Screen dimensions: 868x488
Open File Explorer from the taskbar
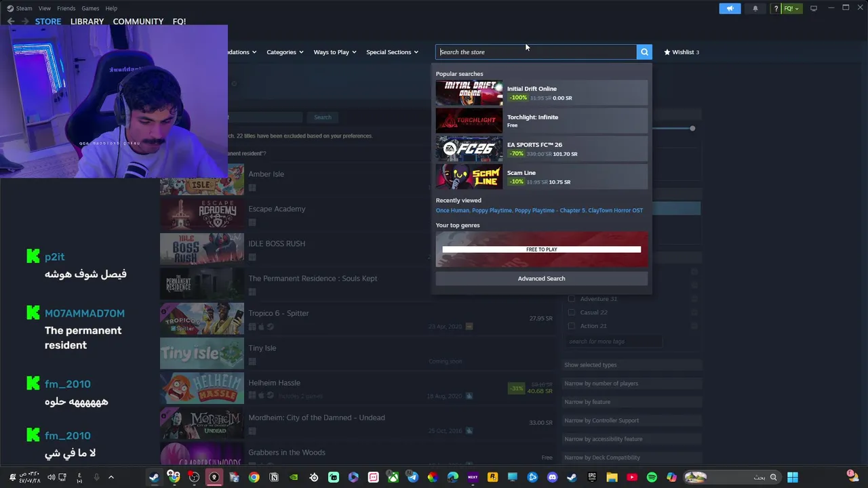click(612, 477)
